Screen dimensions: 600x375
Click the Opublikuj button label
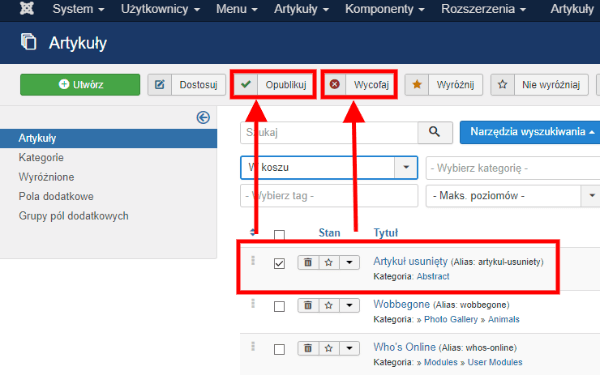(286, 85)
